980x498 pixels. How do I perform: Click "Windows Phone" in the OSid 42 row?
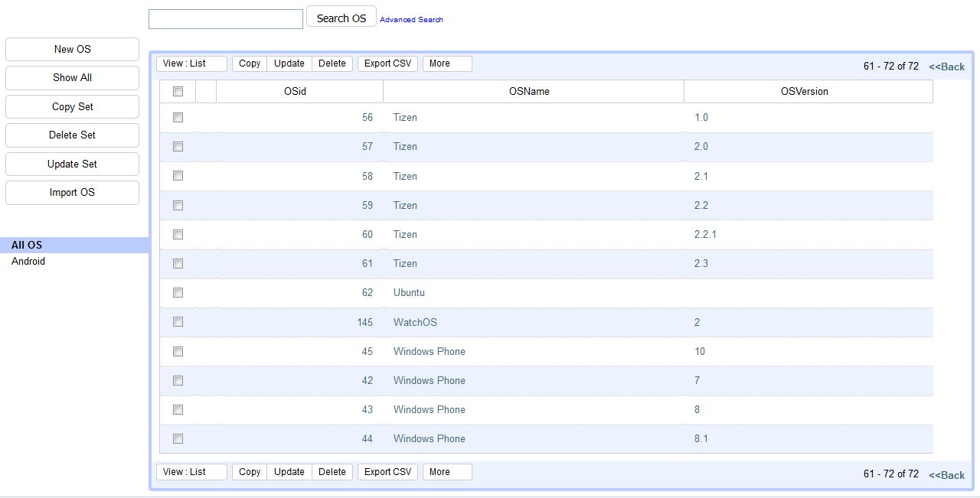click(430, 380)
